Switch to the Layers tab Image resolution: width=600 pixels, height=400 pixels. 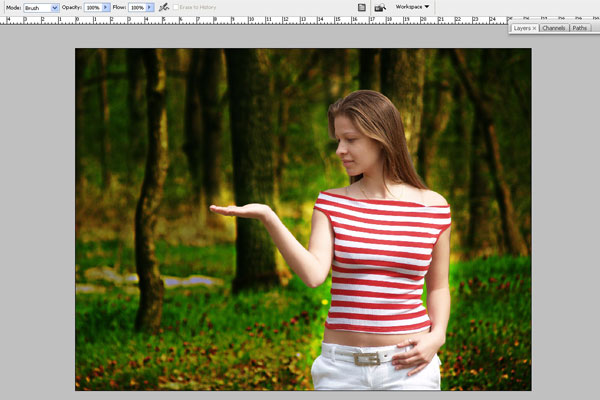(523, 28)
